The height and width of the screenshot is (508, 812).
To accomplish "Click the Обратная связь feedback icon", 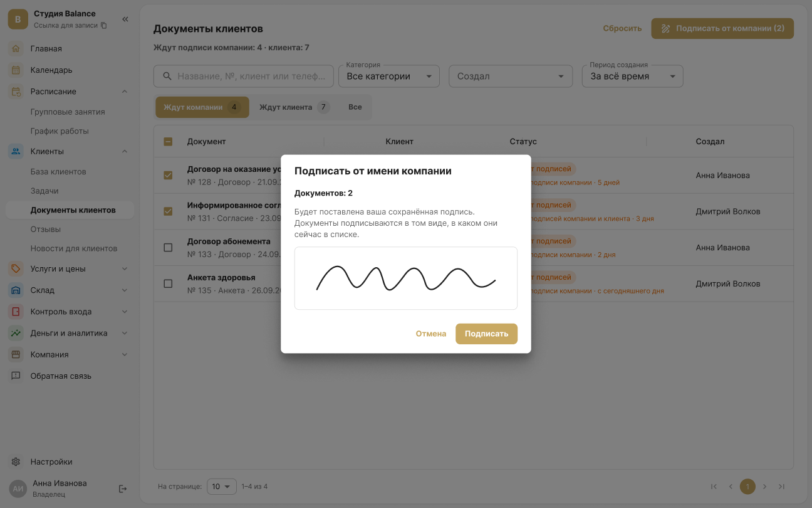I will point(16,376).
